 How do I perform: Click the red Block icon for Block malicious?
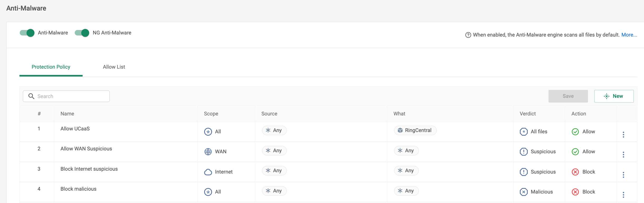[x=575, y=192]
